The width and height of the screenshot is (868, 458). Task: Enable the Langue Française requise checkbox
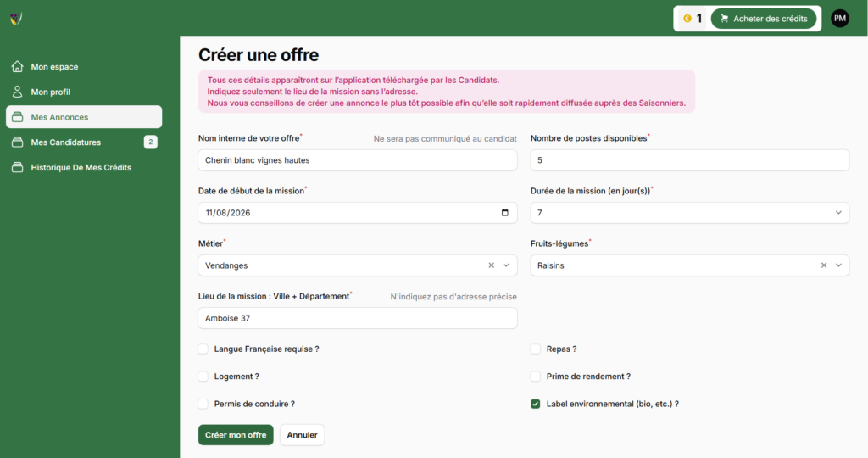pyautogui.click(x=203, y=349)
